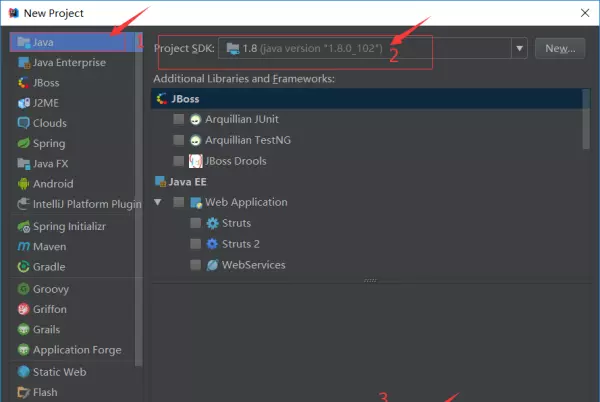Check the Web Application checkbox
The height and width of the screenshot is (402, 600).
click(179, 202)
